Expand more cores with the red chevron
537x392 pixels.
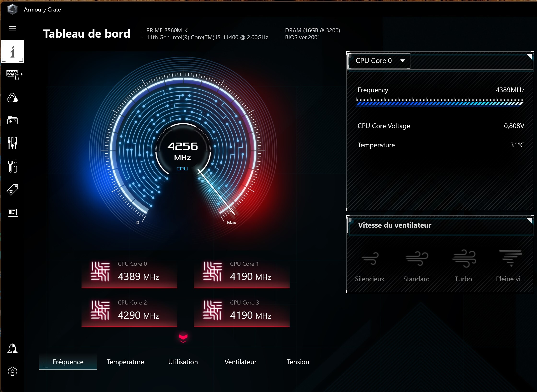point(183,338)
